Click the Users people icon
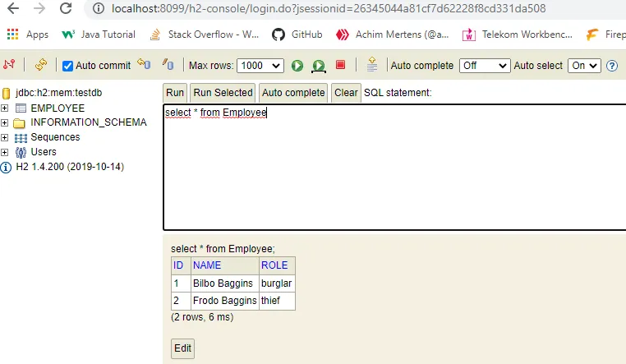Image resolution: width=626 pixels, height=364 pixels. 21,153
